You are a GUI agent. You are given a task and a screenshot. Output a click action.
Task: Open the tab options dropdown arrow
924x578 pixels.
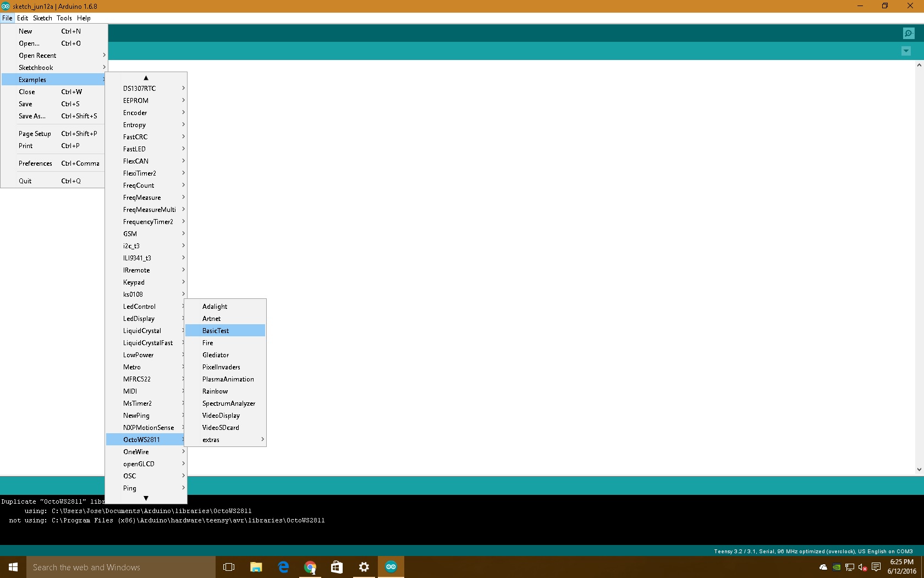(x=906, y=51)
